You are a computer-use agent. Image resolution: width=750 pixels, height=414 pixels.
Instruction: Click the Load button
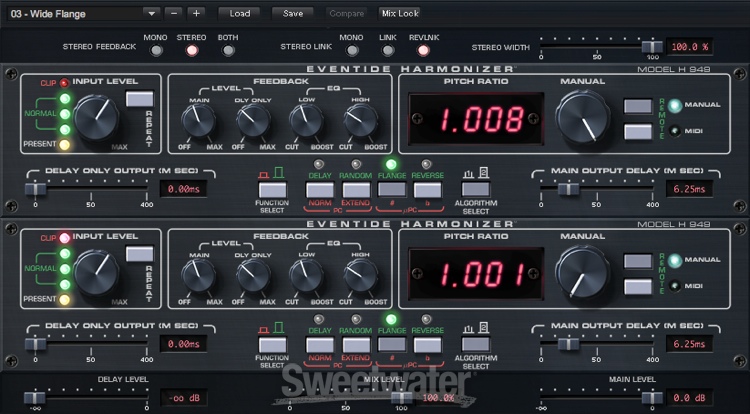pyautogui.click(x=240, y=13)
